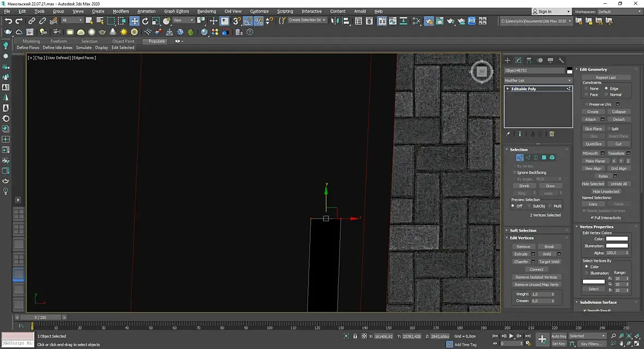
Task: Open the Utilities wrench panel
Action: coord(561,60)
